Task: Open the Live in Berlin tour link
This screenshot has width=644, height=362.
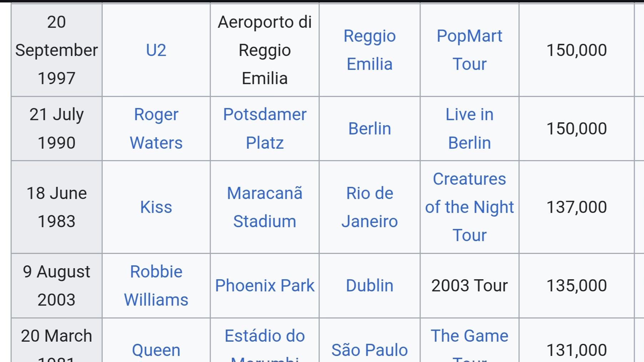Action: pos(469,129)
